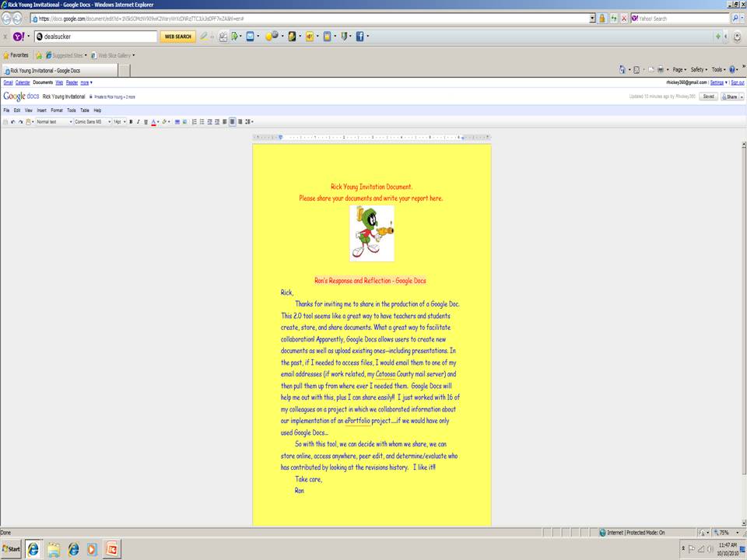Viewport: 747px width, 560px height.
Task: Click in the dealsucker Yahoo search field
Action: tap(96, 37)
